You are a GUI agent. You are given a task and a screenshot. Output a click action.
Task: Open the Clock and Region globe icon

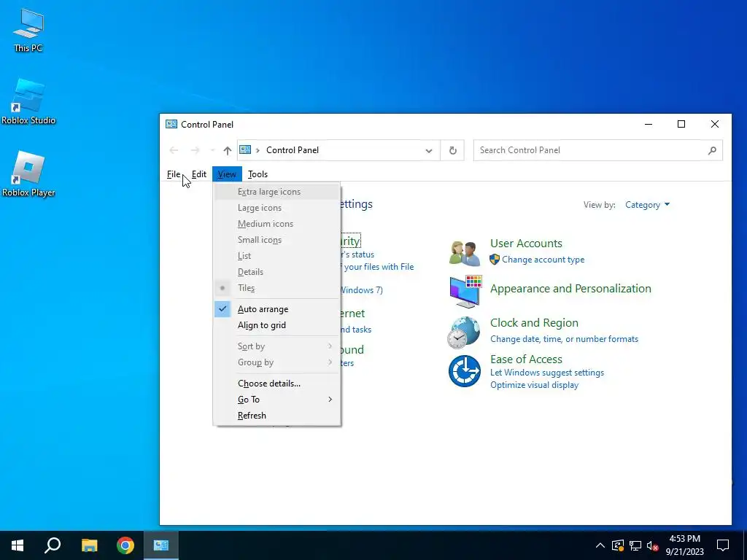point(464,332)
